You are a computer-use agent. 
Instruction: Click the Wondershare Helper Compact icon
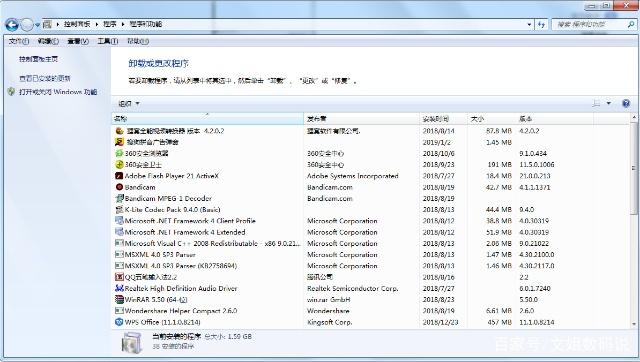[x=119, y=311]
